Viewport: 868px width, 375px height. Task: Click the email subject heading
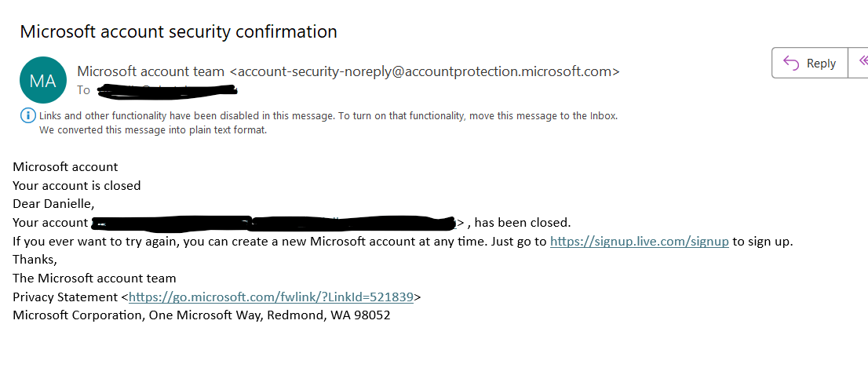178,32
